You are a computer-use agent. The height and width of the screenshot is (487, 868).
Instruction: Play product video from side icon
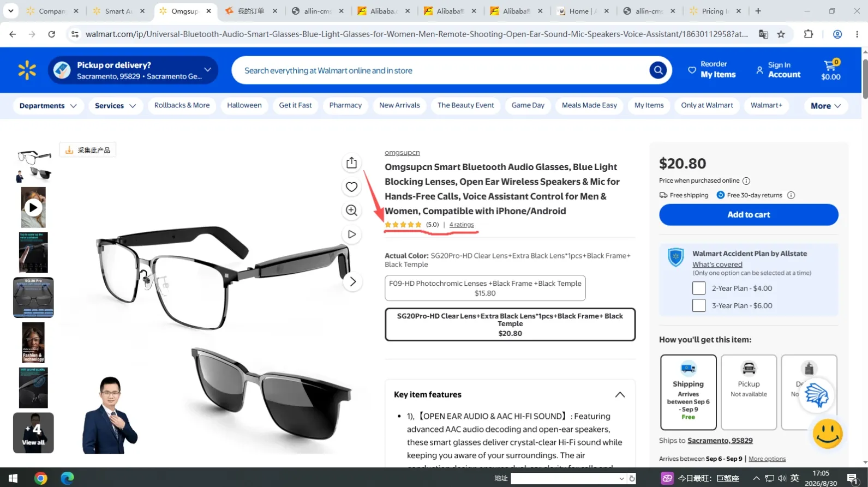[x=351, y=235]
